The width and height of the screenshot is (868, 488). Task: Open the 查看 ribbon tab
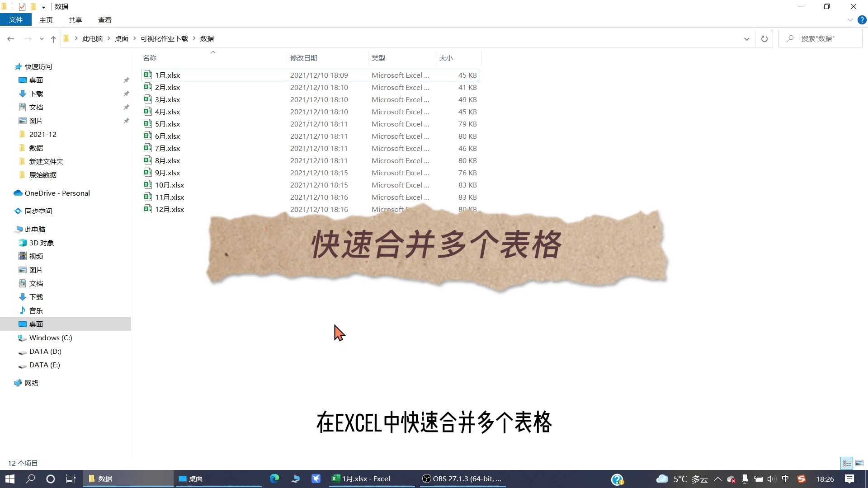[x=104, y=20]
